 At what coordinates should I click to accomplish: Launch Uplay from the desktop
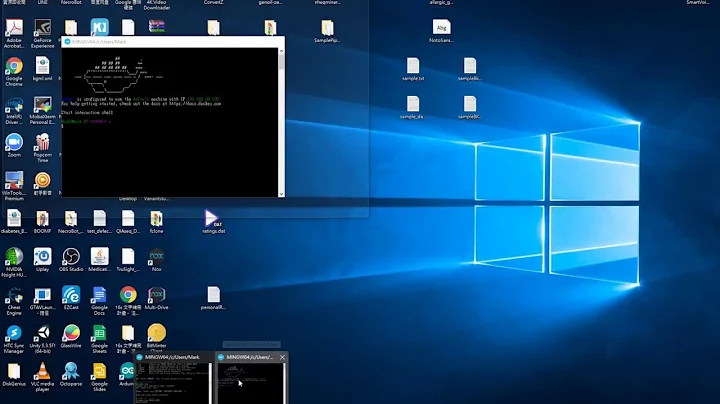42,257
